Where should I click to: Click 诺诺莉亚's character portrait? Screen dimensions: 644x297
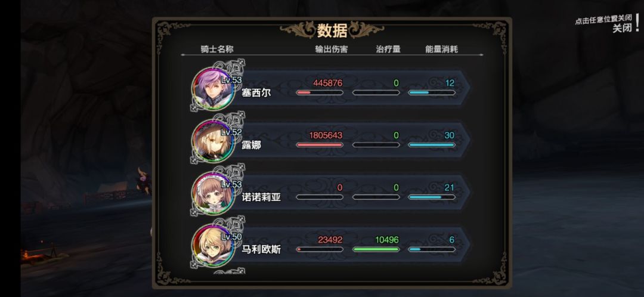point(213,193)
